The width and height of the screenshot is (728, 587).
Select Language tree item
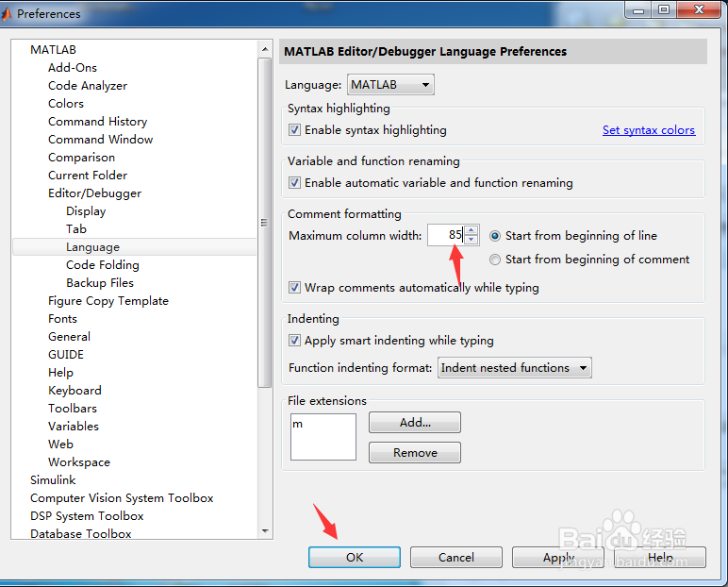pos(135,247)
